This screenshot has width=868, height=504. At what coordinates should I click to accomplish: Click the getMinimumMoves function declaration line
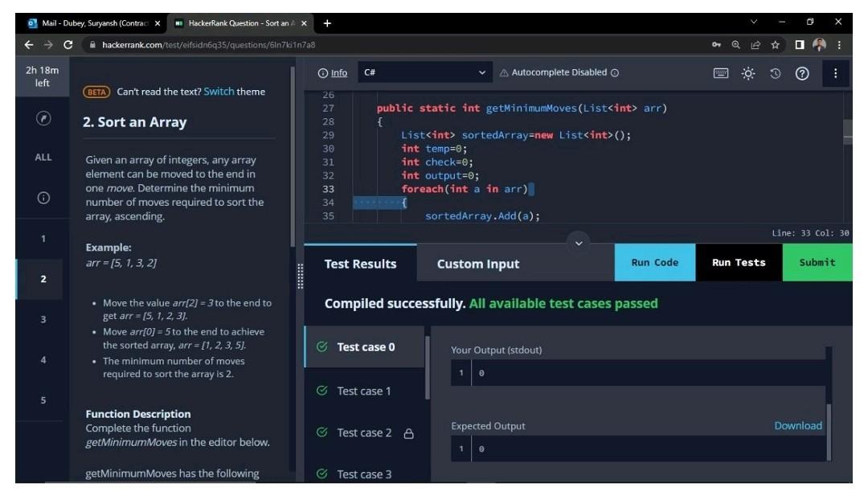(x=522, y=108)
